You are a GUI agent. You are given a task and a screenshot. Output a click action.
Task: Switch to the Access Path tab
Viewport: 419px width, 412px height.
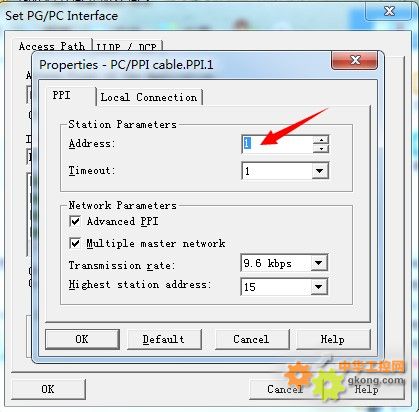click(52, 46)
